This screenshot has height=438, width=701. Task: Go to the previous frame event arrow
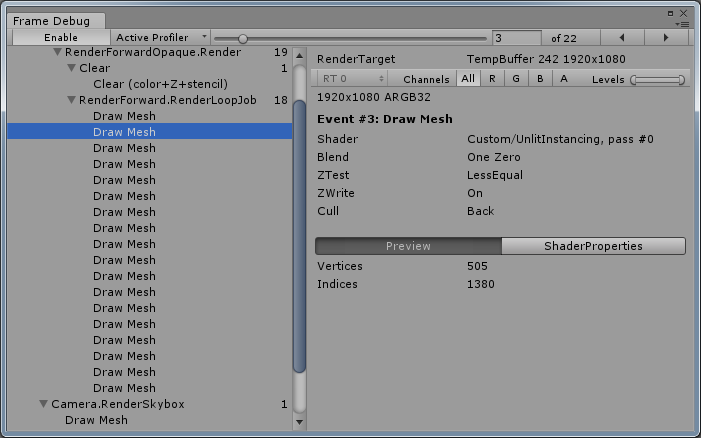623,37
